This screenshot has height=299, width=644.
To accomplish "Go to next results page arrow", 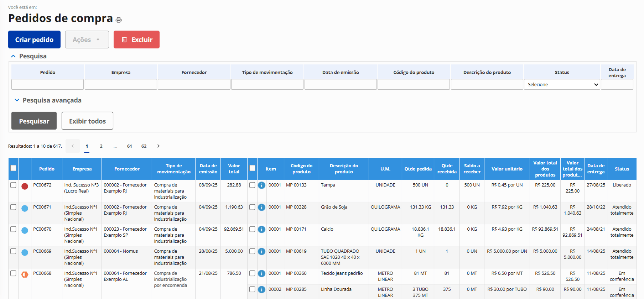I will 159,146.
